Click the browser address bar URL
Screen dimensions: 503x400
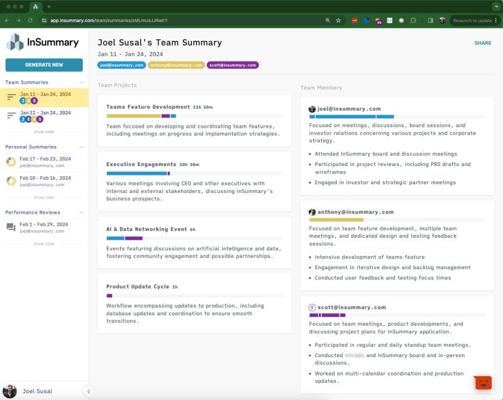click(109, 20)
